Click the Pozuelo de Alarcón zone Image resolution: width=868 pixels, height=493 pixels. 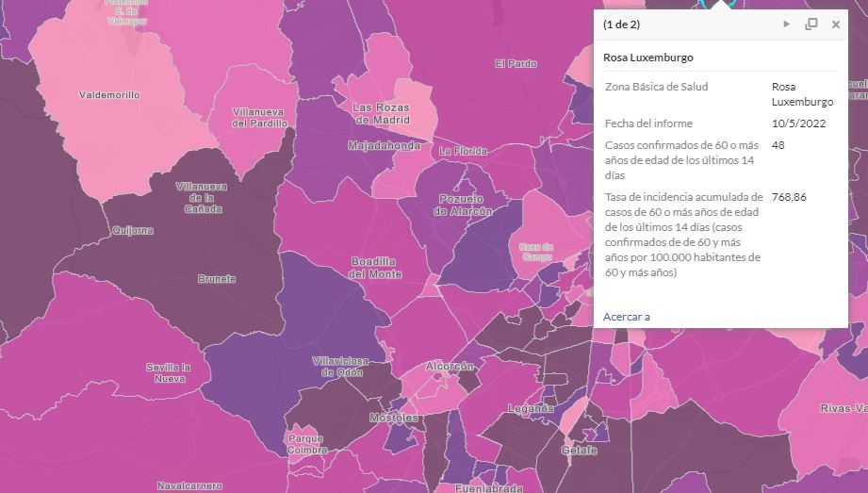click(x=462, y=205)
